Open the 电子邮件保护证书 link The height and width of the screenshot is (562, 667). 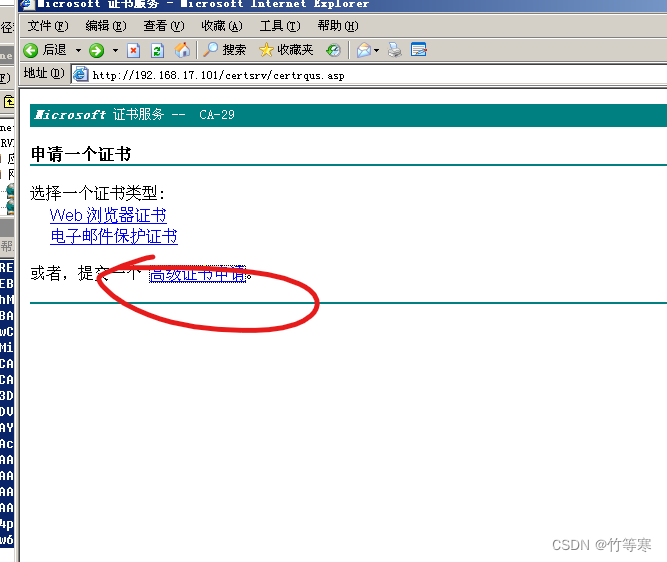click(x=114, y=236)
